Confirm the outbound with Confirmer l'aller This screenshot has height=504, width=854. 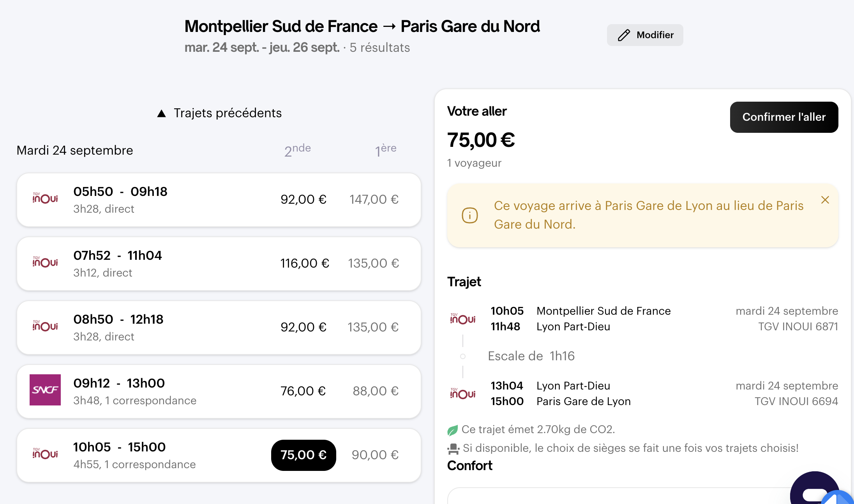[x=784, y=117]
